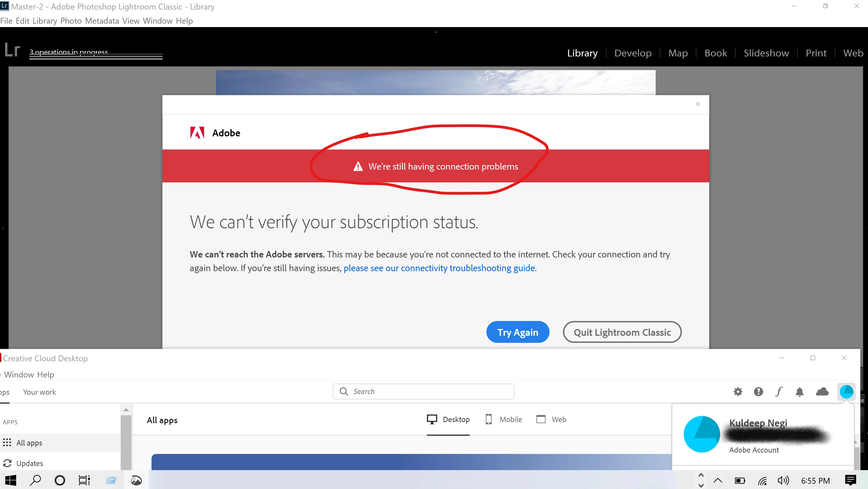Open the Windows Action Center icon

click(x=850, y=480)
